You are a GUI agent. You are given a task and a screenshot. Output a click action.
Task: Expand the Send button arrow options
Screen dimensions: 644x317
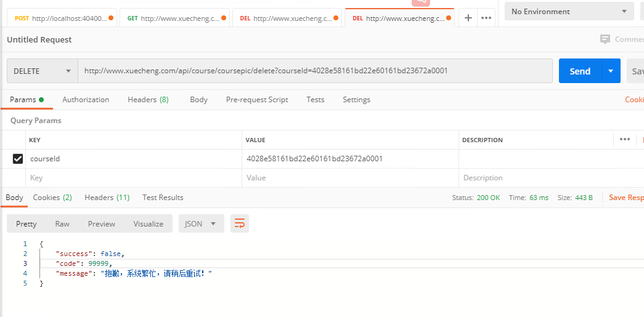(611, 71)
